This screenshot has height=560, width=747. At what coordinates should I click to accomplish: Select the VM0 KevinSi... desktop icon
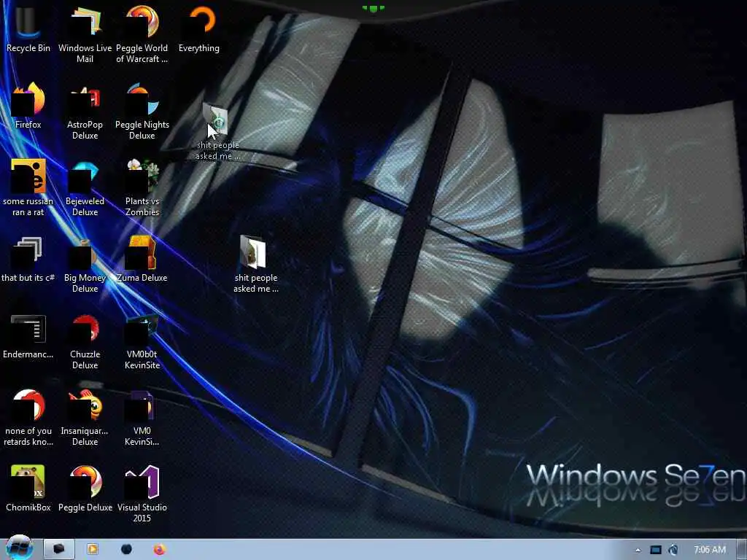coord(142,418)
